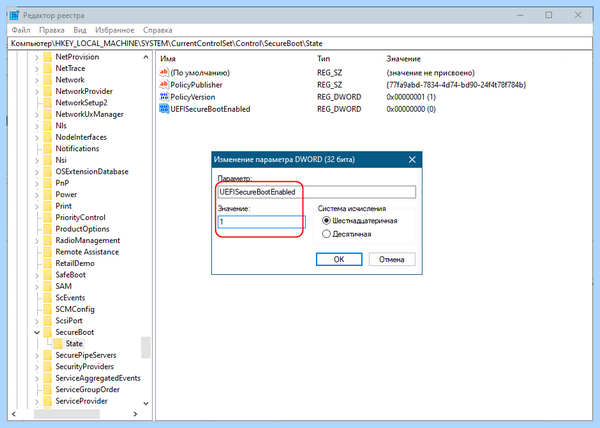600x428 pixels.
Task: Cancel the dialog with Отмена button
Action: (x=392, y=259)
